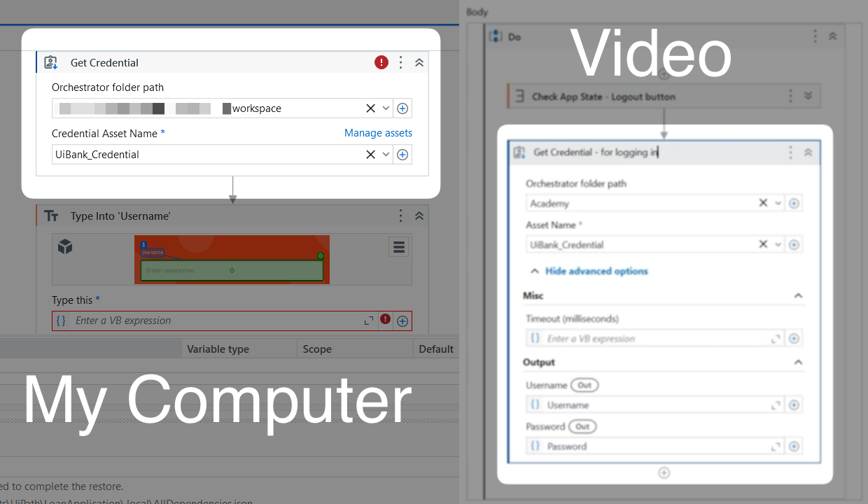Click plus button beside Asset Name in Video panel

tap(794, 245)
